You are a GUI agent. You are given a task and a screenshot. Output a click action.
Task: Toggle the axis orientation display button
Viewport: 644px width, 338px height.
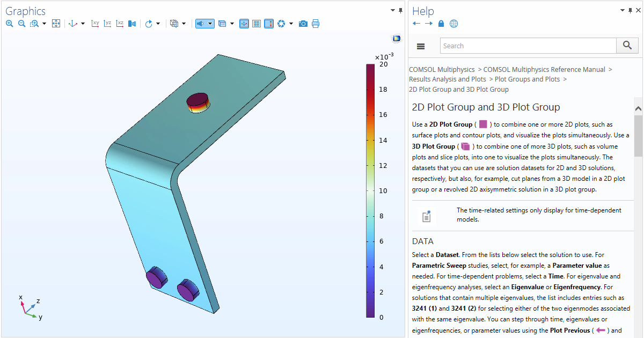244,24
